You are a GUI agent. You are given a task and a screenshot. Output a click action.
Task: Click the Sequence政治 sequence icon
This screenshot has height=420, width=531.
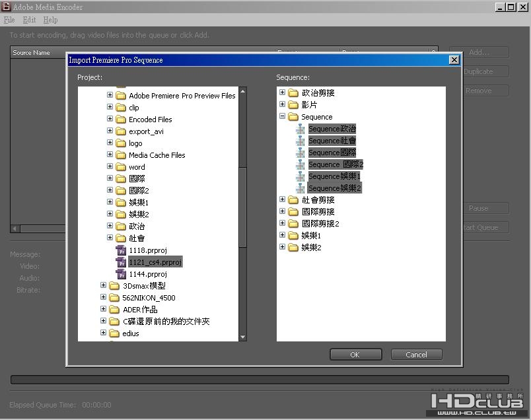[300, 129]
